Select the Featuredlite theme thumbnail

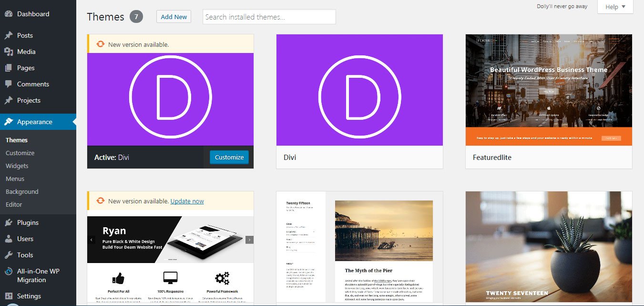tap(549, 90)
